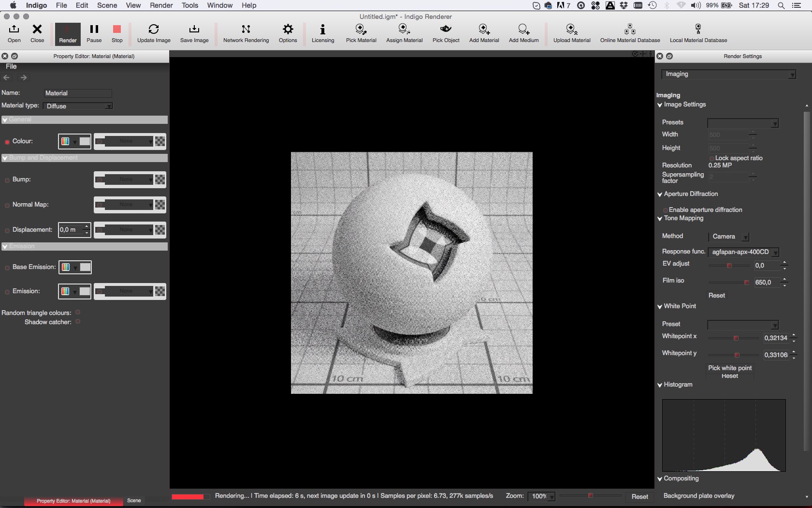Image resolution: width=812 pixels, height=508 pixels.
Task: Click the Add Medium icon
Action: 523,33
